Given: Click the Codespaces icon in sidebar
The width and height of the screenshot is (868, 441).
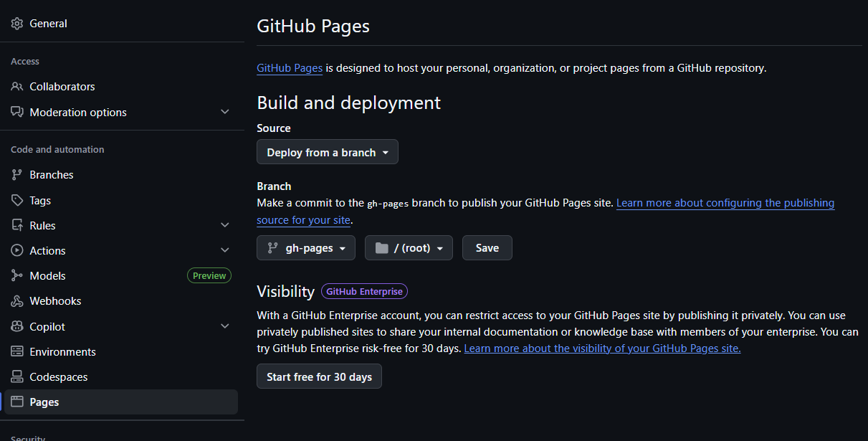Looking at the screenshot, I should (17, 377).
